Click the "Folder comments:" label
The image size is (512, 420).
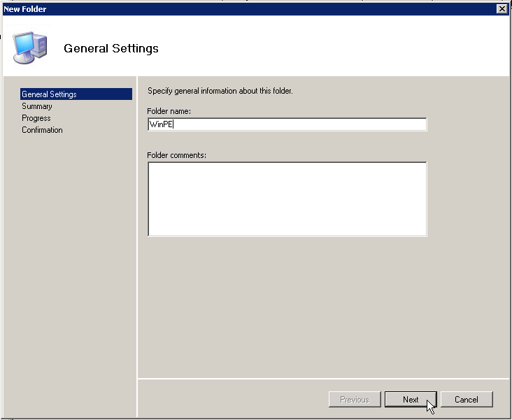(x=176, y=155)
